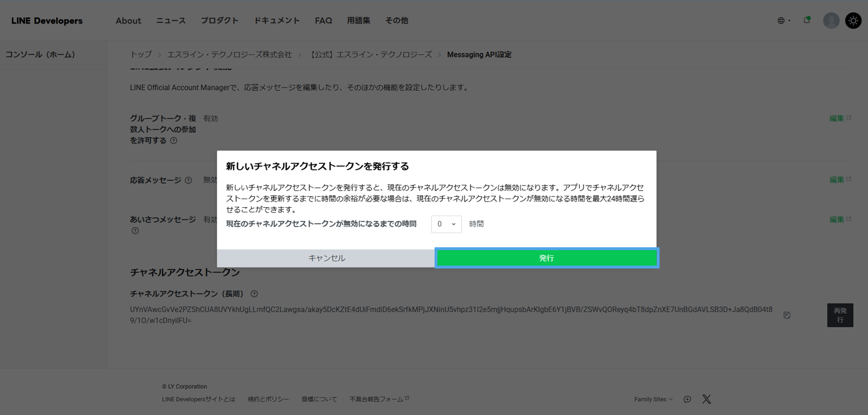Open the その他 menu item
The width and height of the screenshot is (868, 415).
click(396, 21)
